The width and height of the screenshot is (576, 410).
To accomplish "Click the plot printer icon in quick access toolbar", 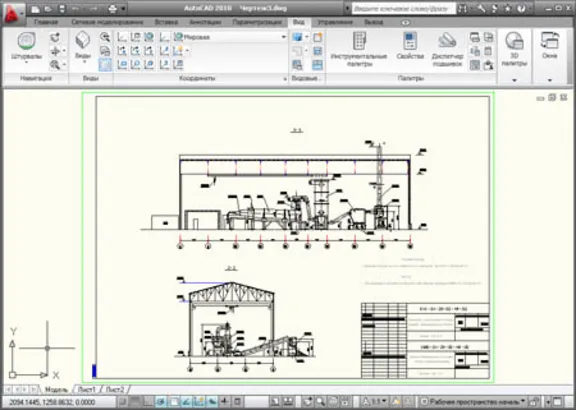I will point(113,8).
